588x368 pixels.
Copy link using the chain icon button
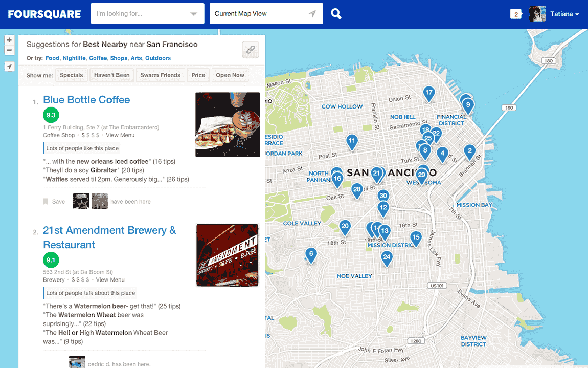251,50
